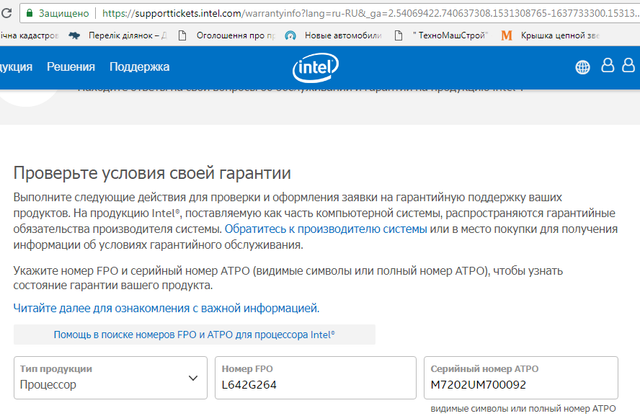Open the 'Решения' menu in Intel header
The width and height of the screenshot is (640, 419).
coord(71,67)
